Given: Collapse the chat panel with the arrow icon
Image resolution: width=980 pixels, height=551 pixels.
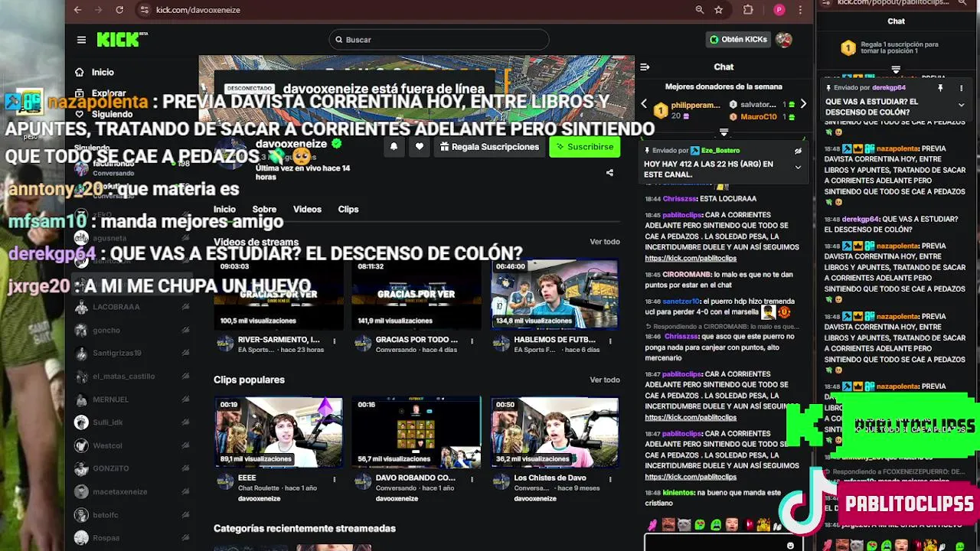Looking at the screenshot, I should (645, 67).
